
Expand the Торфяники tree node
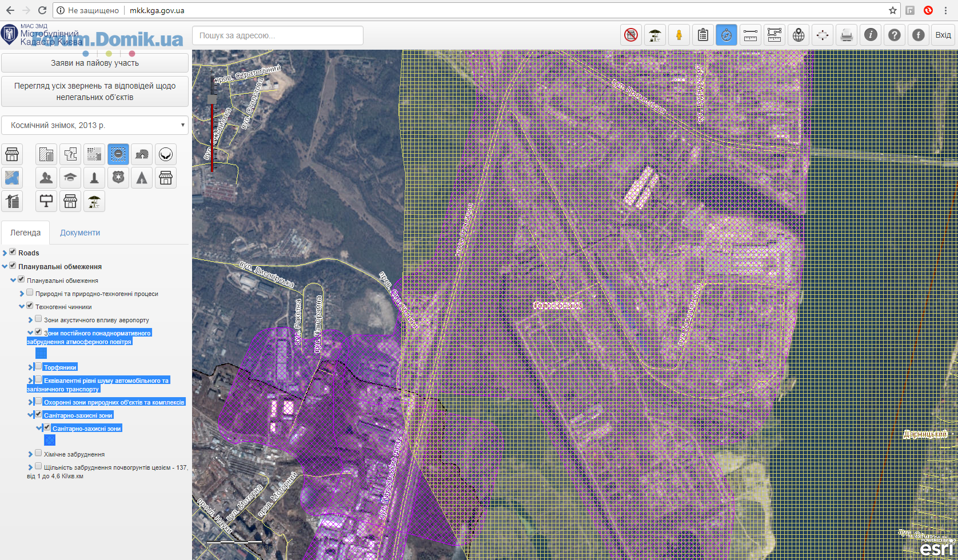coord(30,367)
